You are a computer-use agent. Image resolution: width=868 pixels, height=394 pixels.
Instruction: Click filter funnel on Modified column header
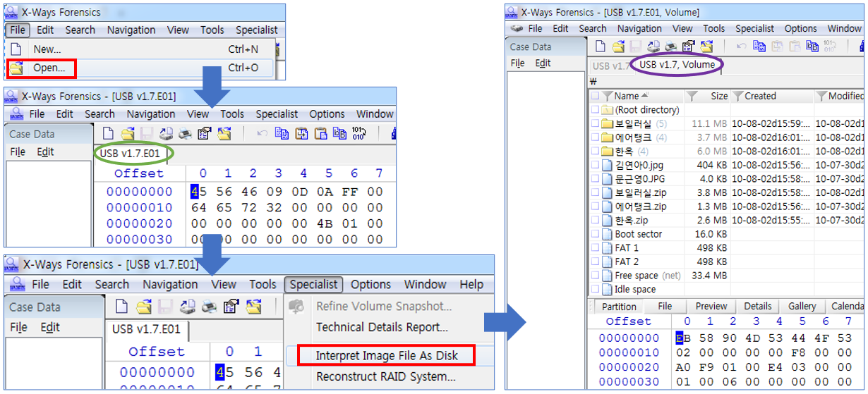822,96
